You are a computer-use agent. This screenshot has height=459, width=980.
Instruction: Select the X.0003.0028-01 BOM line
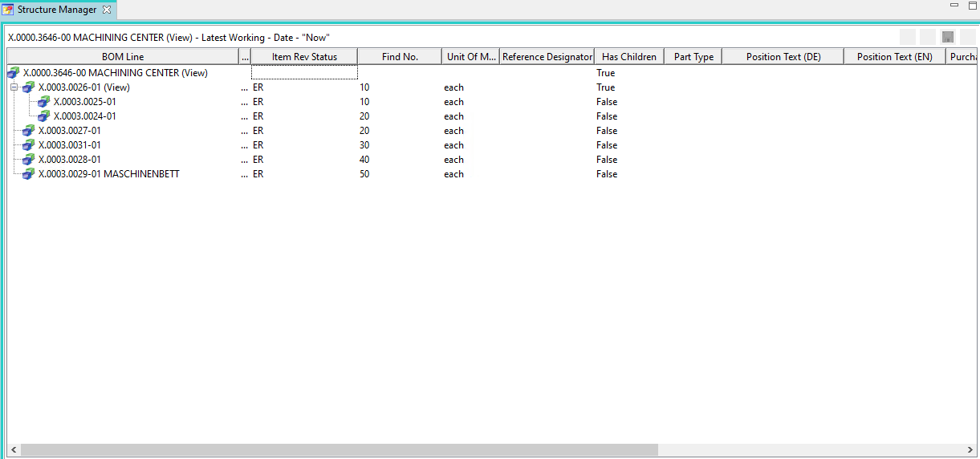pos(70,160)
